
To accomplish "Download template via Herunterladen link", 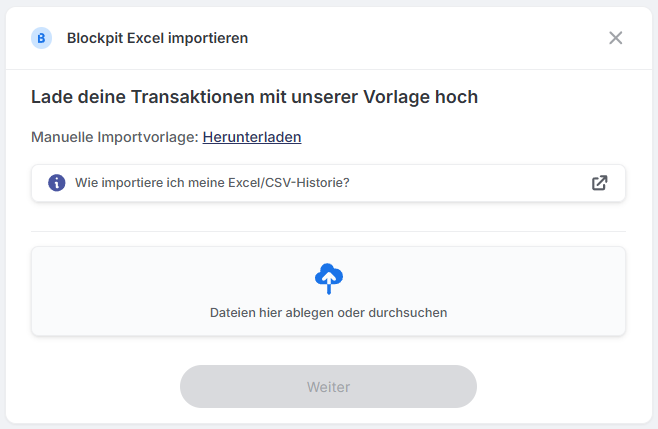I will 252,137.
